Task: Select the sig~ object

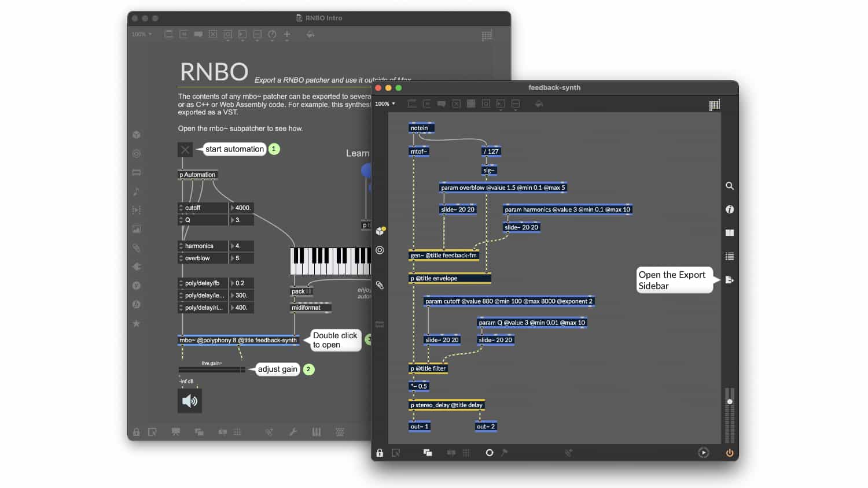Action: [489, 170]
